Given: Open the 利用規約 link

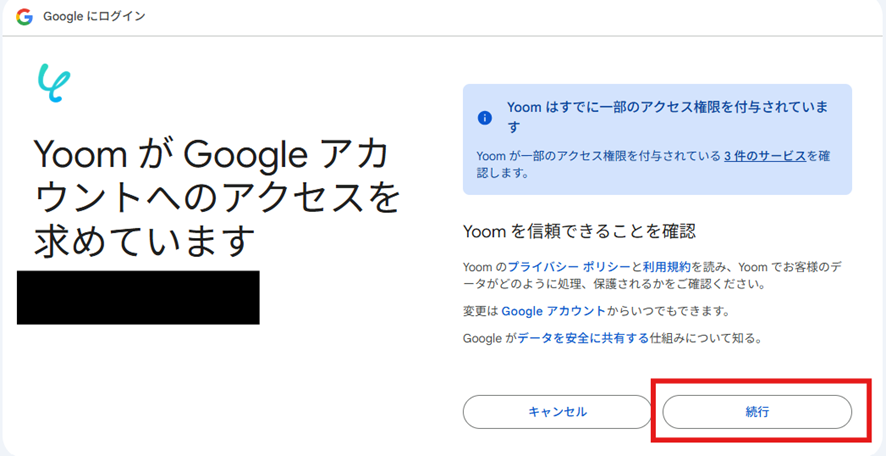Looking at the screenshot, I should tap(667, 267).
